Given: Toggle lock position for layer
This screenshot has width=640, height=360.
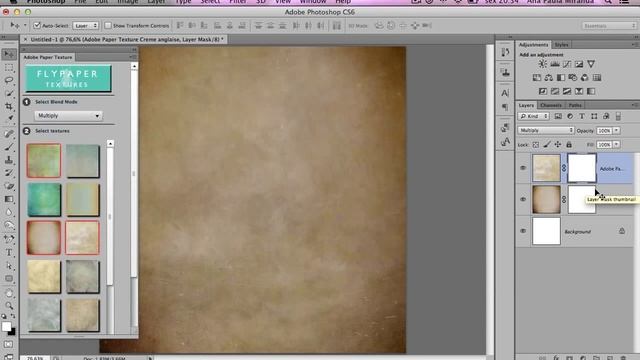Looking at the screenshot, I should point(558,144).
